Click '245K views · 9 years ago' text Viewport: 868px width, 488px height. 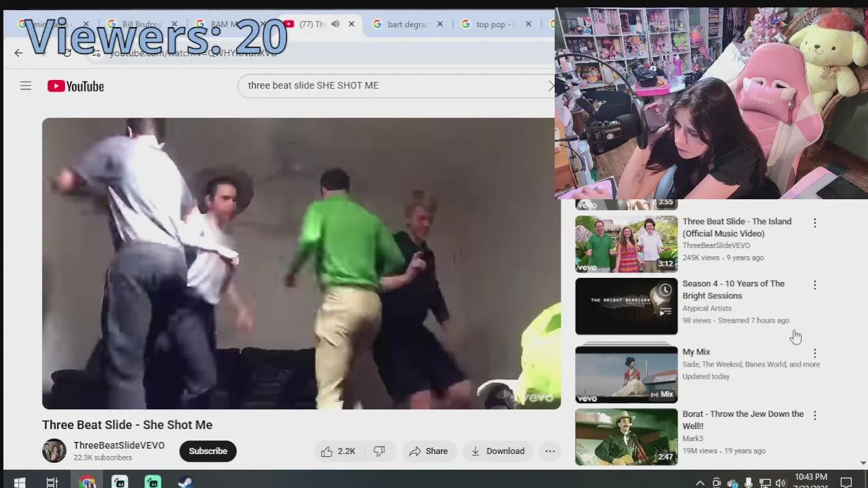(723, 258)
